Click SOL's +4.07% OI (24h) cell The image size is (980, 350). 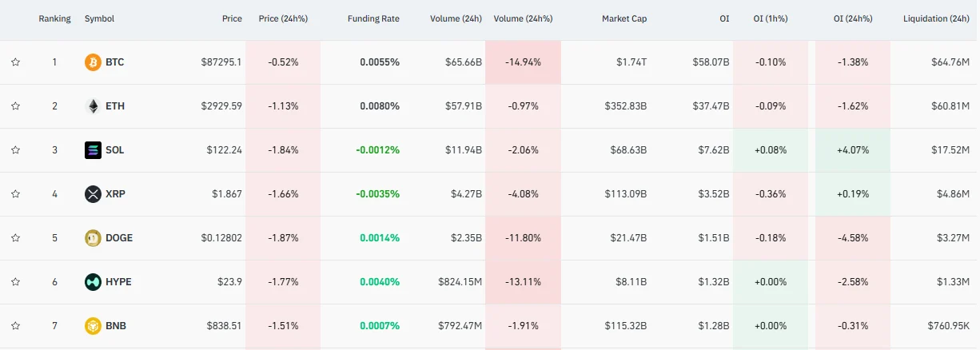(x=853, y=150)
